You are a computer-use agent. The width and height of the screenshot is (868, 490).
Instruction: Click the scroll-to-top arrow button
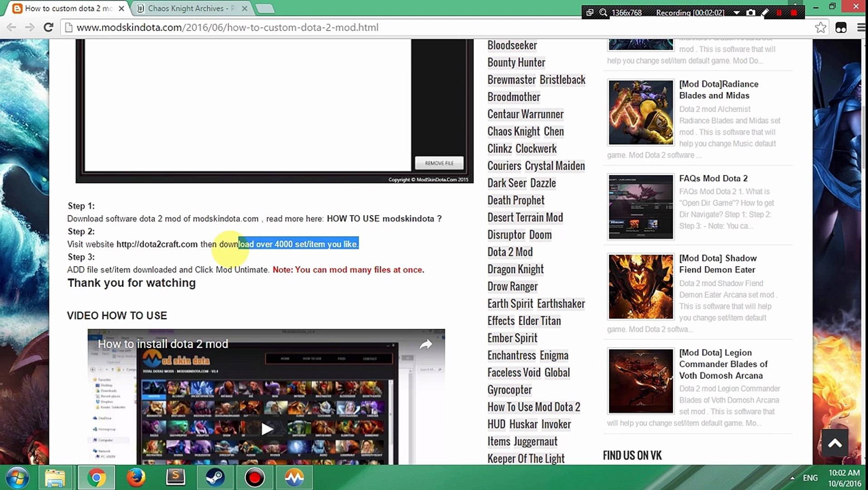pyautogui.click(x=834, y=443)
